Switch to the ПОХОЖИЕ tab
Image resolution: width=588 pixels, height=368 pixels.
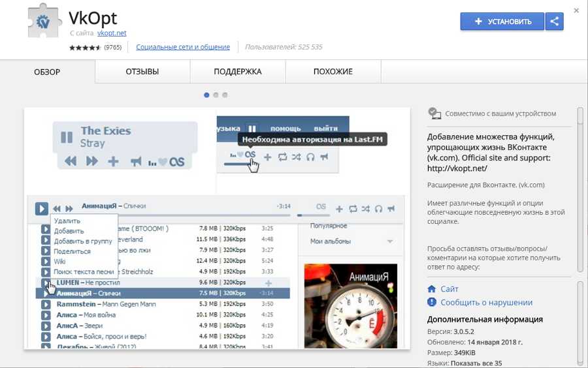pos(333,72)
